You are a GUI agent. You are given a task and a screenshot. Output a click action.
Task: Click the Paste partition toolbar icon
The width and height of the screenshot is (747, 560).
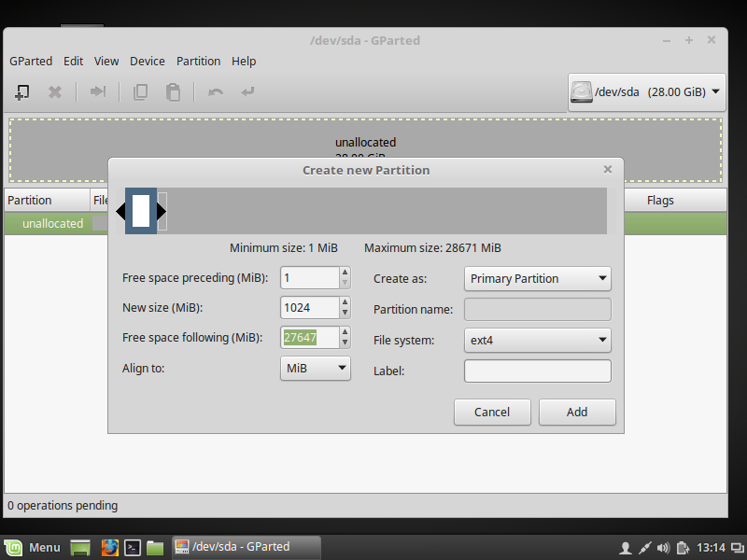tap(173, 91)
